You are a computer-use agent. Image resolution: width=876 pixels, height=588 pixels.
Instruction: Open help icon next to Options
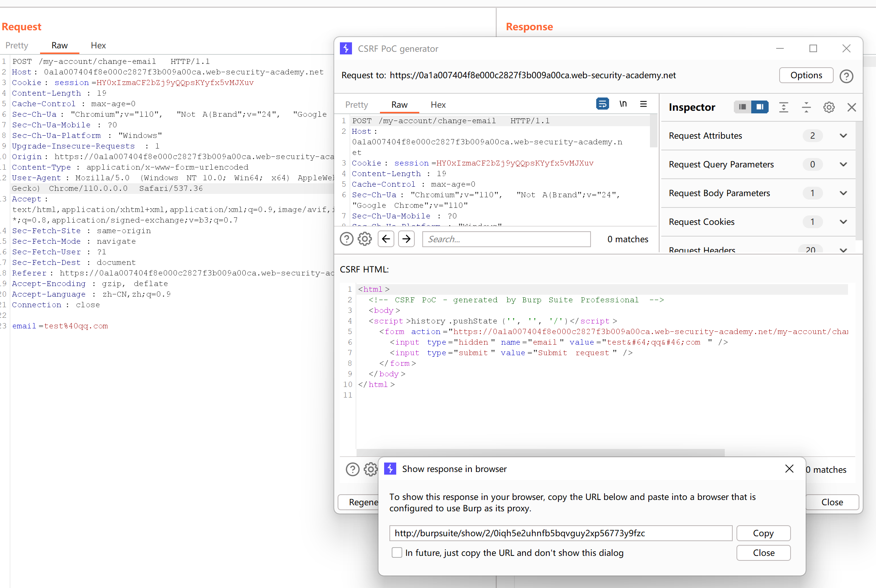(x=846, y=76)
